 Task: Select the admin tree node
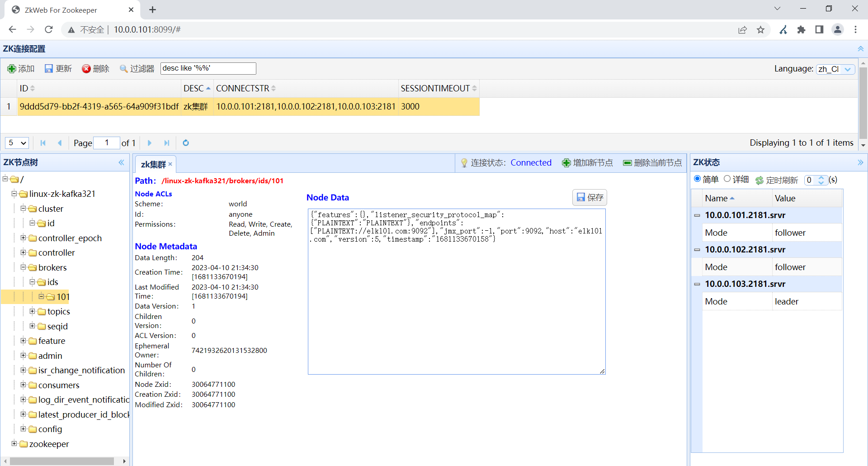pyautogui.click(x=50, y=356)
